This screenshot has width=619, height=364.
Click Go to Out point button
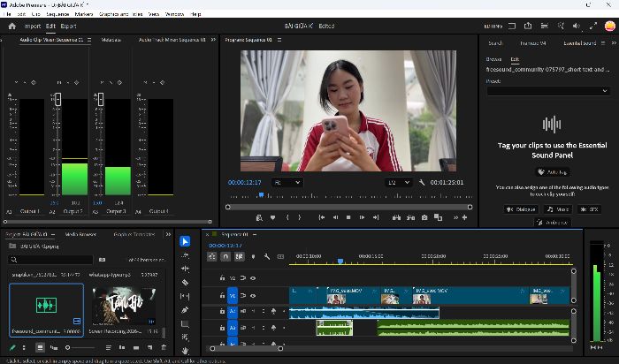[376, 217]
